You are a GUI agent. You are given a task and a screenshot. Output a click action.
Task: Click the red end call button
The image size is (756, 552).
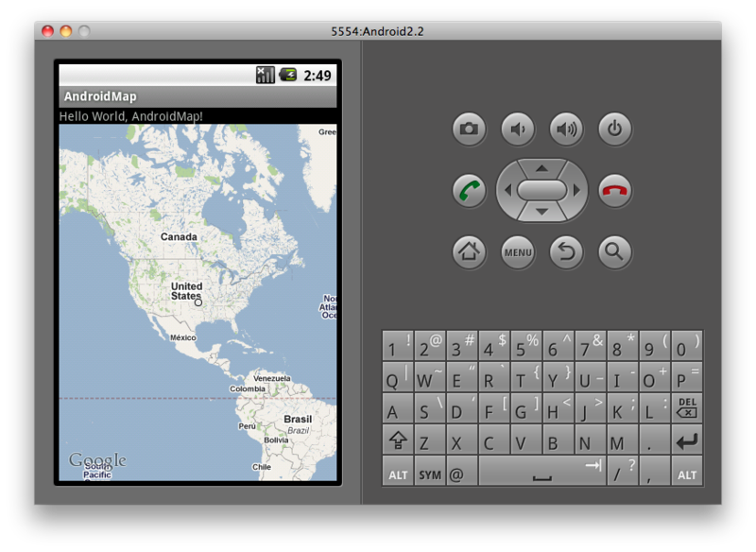(x=615, y=191)
